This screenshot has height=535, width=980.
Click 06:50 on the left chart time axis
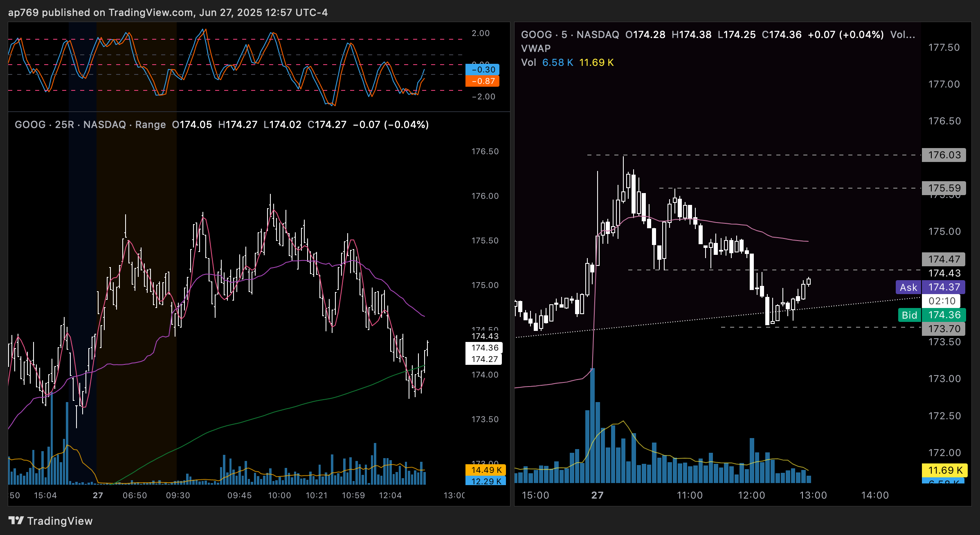(135, 495)
